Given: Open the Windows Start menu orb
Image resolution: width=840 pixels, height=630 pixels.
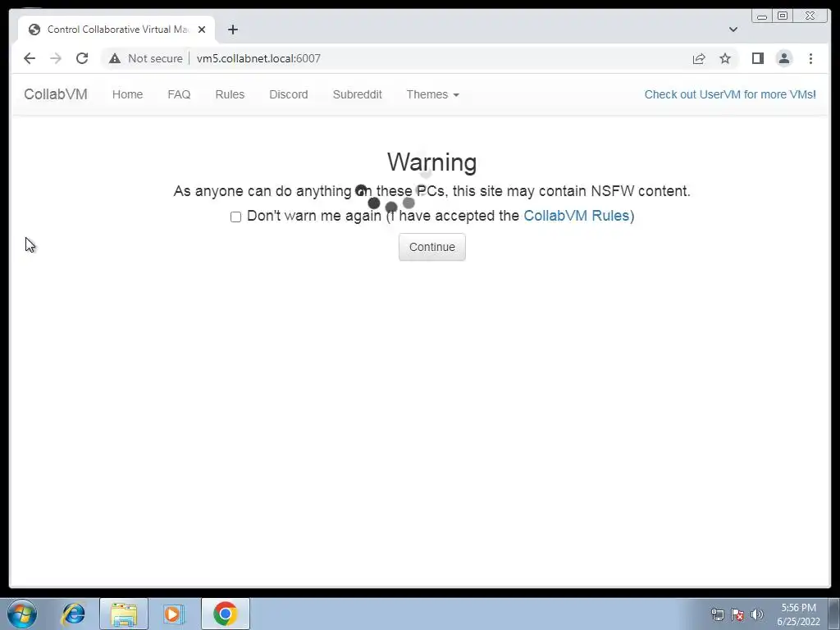Looking at the screenshot, I should click(22, 614).
